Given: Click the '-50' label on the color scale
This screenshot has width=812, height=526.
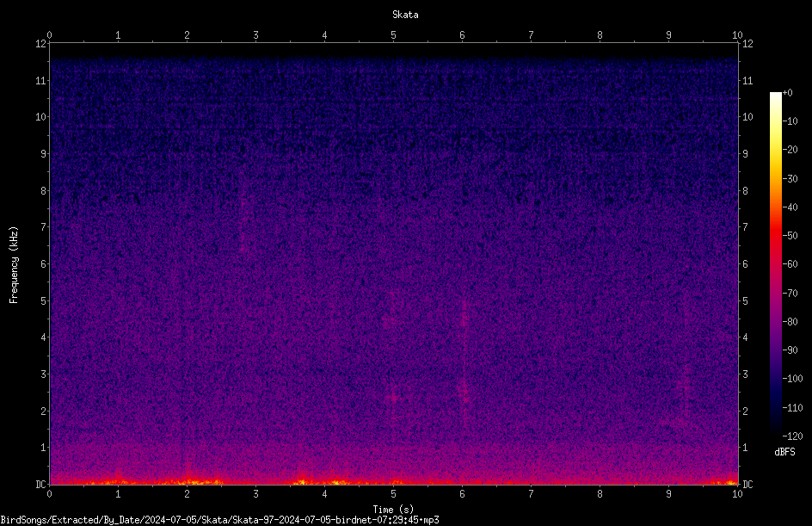Looking at the screenshot, I should click(790, 235).
